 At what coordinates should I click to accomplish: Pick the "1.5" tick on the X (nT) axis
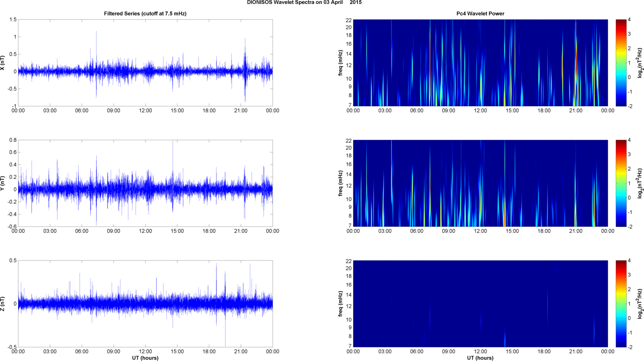[13, 20]
